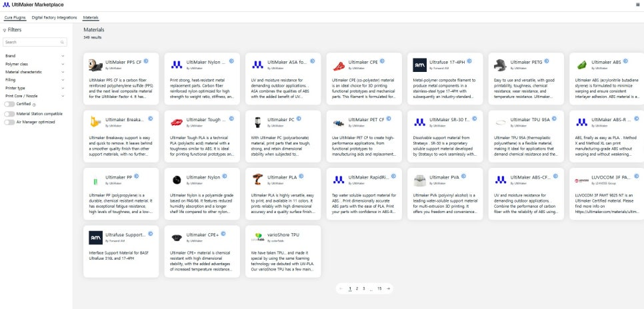Click the UltiMaker ABS-R card title

click(x=611, y=120)
